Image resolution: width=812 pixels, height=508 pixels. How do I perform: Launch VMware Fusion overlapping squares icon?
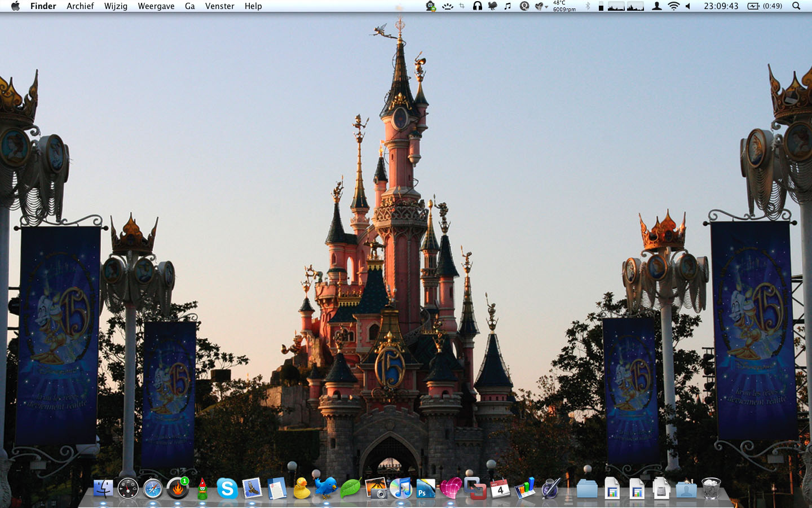[475, 489]
